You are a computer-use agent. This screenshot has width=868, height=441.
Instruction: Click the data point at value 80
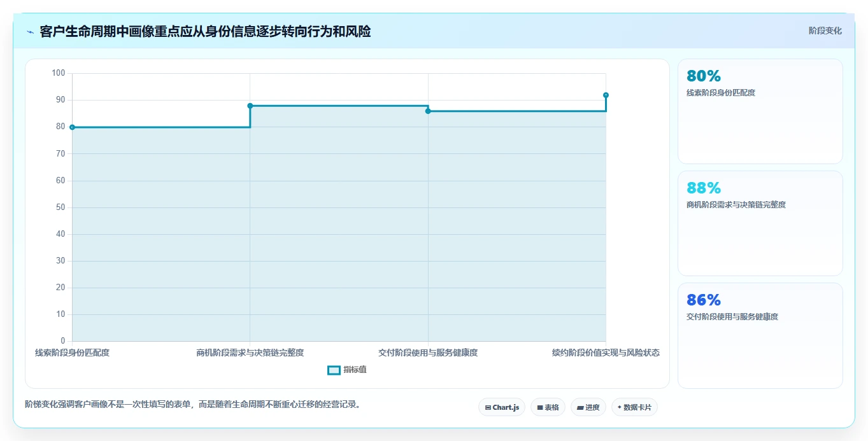[72, 127]
